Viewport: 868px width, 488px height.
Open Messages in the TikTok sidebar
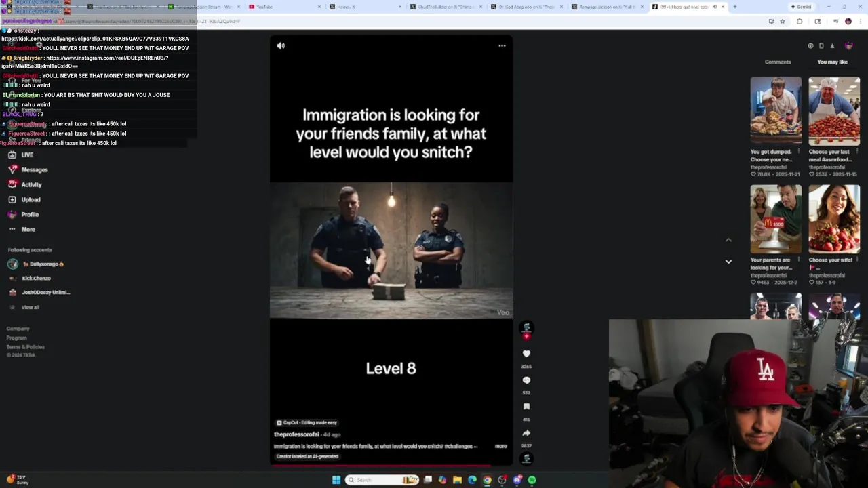click(x=35, y=169)
